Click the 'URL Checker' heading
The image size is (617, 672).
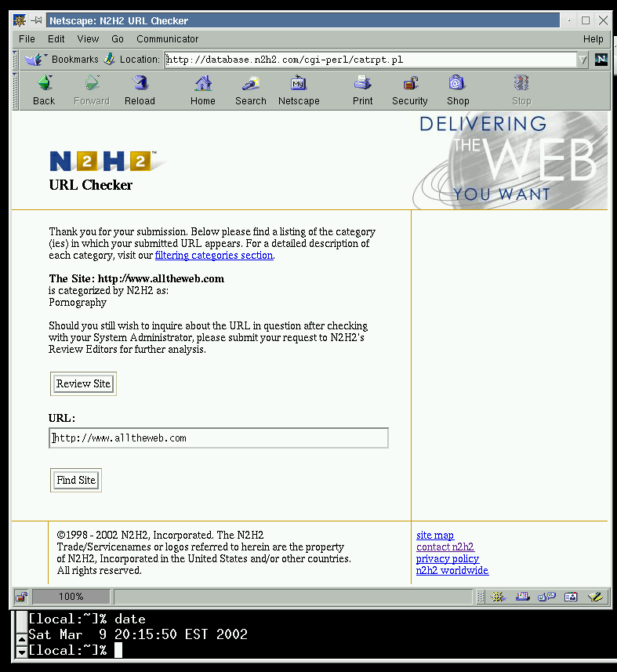click(90, 185)
